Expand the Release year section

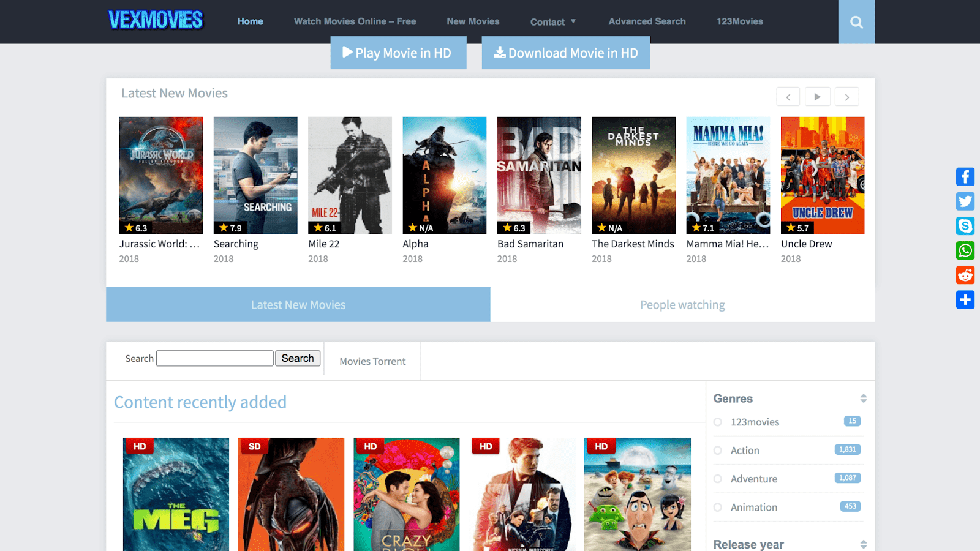click(x=864, y=544)
